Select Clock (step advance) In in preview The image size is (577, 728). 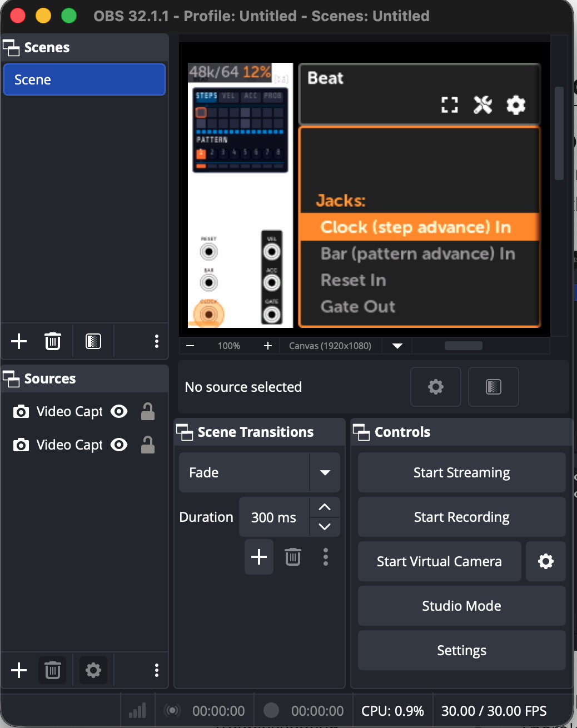coord(420,227)
